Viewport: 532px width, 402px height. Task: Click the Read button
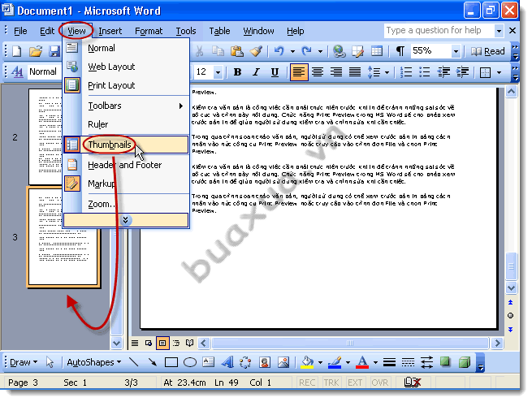[488, 51]
